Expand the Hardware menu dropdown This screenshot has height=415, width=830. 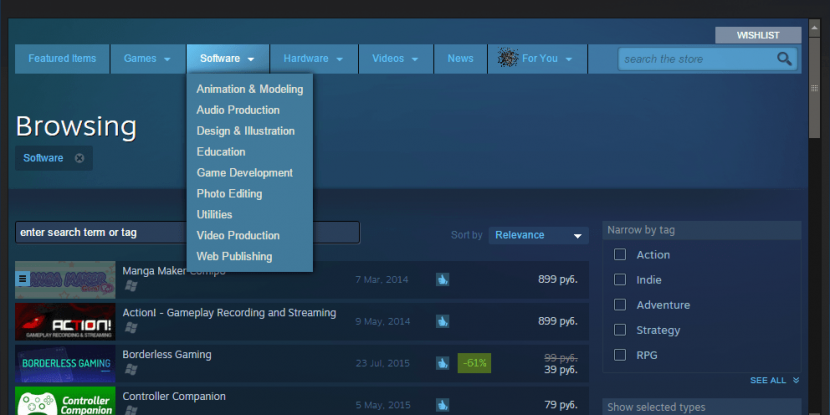point(313,58)
